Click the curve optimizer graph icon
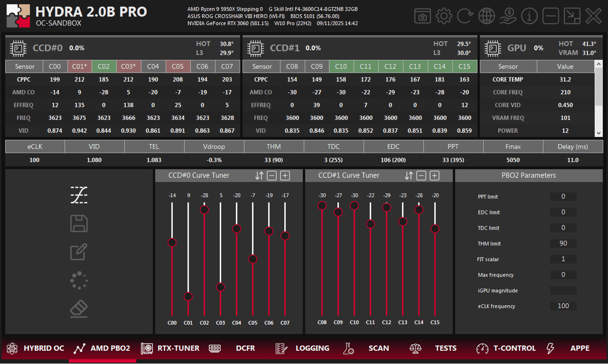This screenshot has width=608, height=364. coord(79,195)
